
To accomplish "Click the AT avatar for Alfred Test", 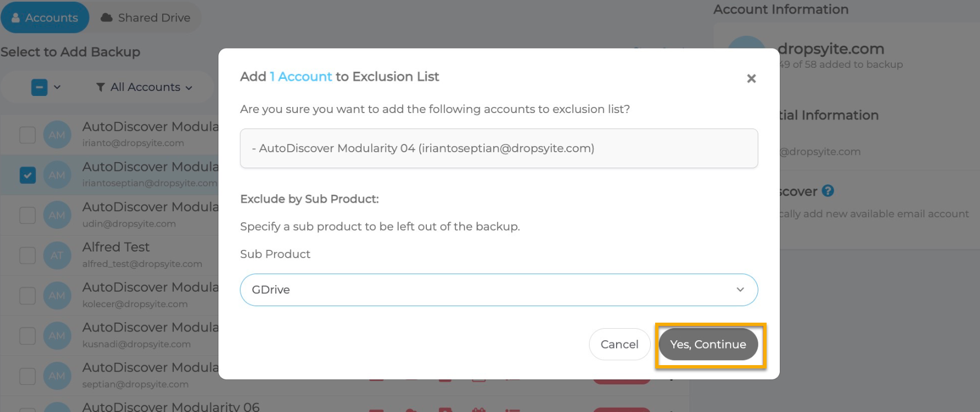I will coord(57,256).
